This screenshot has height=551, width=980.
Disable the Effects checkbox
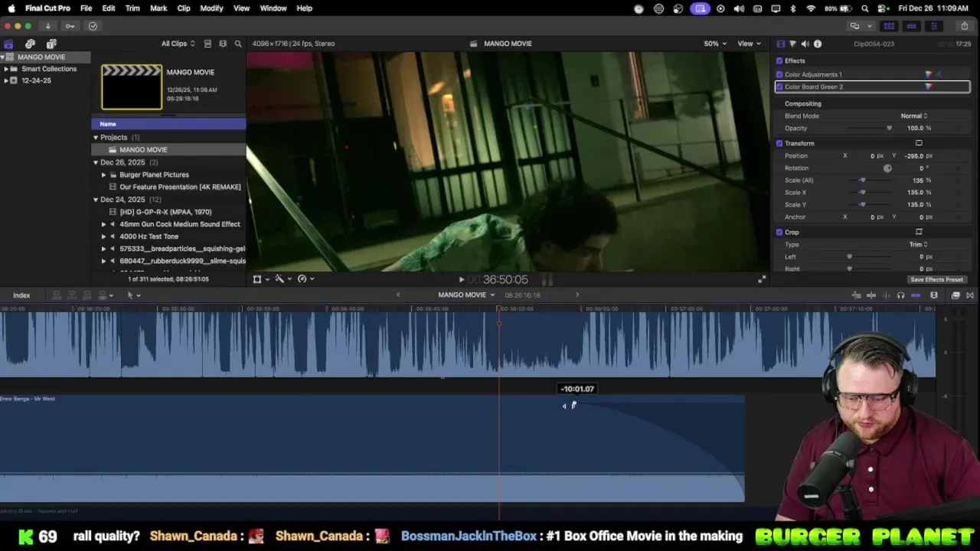[779, 60]
